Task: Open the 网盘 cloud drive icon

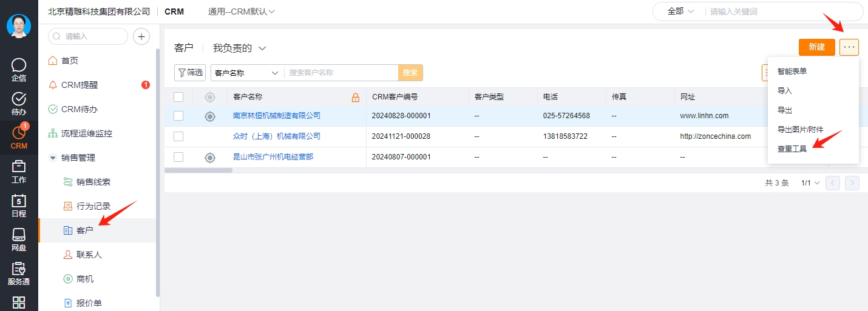Action: pos(19,239)
